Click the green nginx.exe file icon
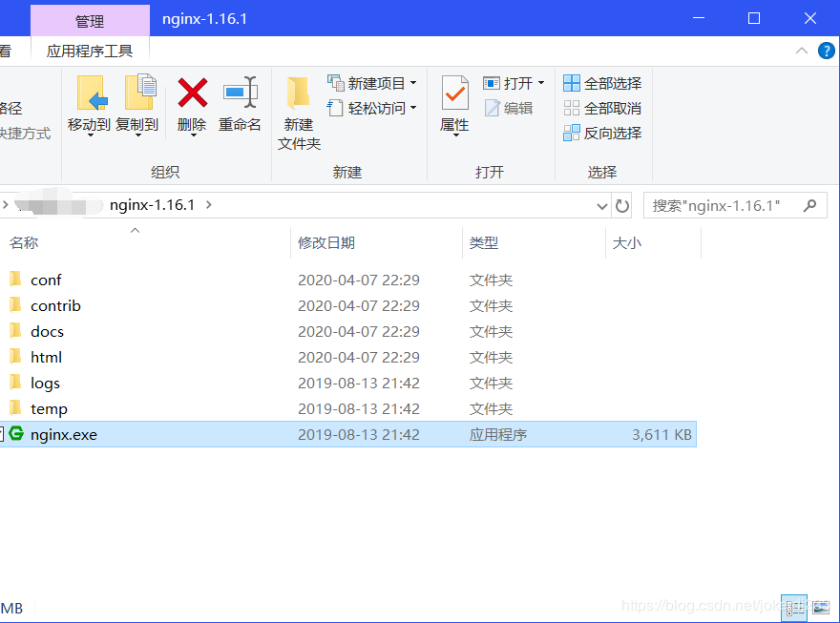The width and height of the screenshot is (840, 623). point(16,433)
